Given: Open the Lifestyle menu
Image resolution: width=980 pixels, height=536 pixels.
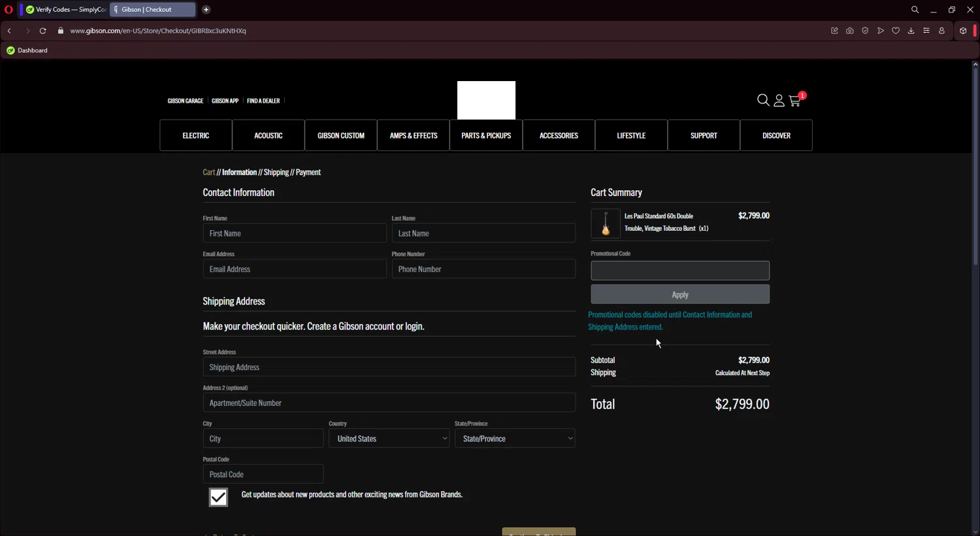Looking at the screenshot, I should (x=631, y=135).
